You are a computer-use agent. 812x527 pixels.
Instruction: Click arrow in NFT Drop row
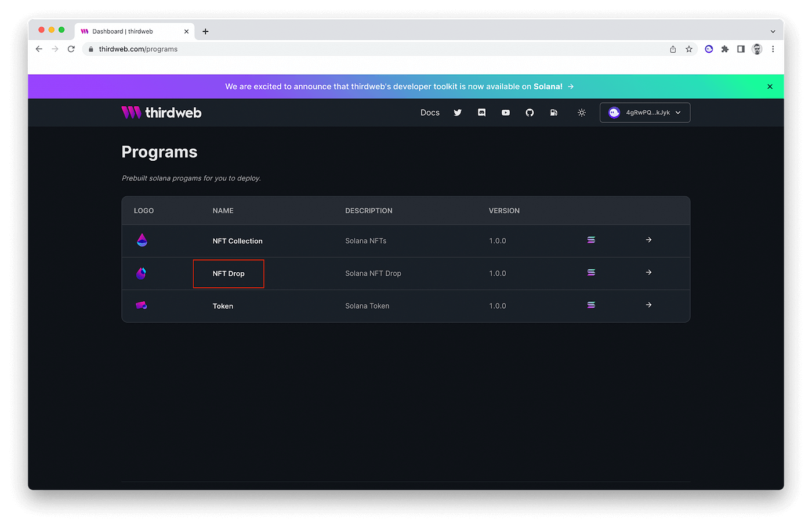pos(648,272)
